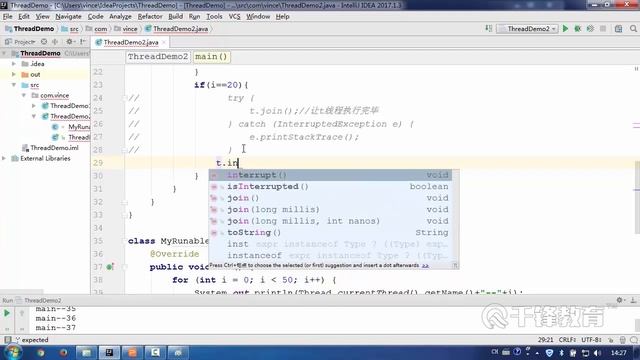Viewport: 640px width, 360px height.
Task: Open Run panel gear settings icon
Action: click(620, 300)
